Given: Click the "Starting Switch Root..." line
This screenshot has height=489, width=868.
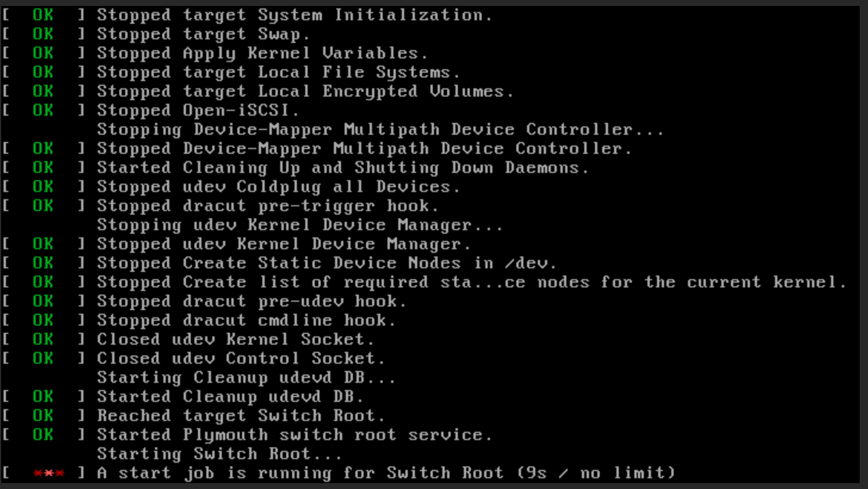Looking at the screenshot, I should 219,454.
